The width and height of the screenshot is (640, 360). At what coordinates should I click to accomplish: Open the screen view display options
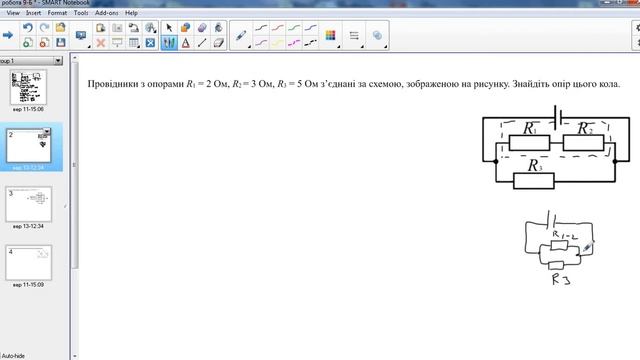81,36
